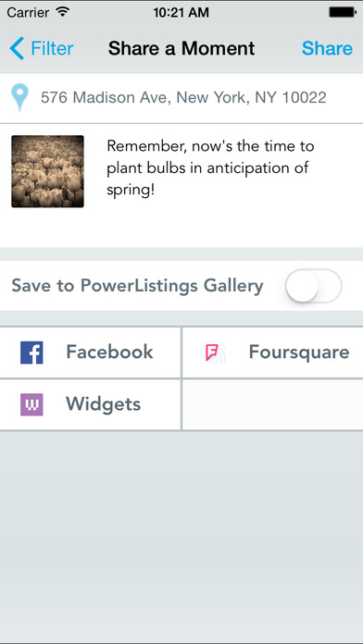Edit the caption text about planting bulbs
Image resolution: width=363 pixels, height=644 pixels.
click(210, 168)
